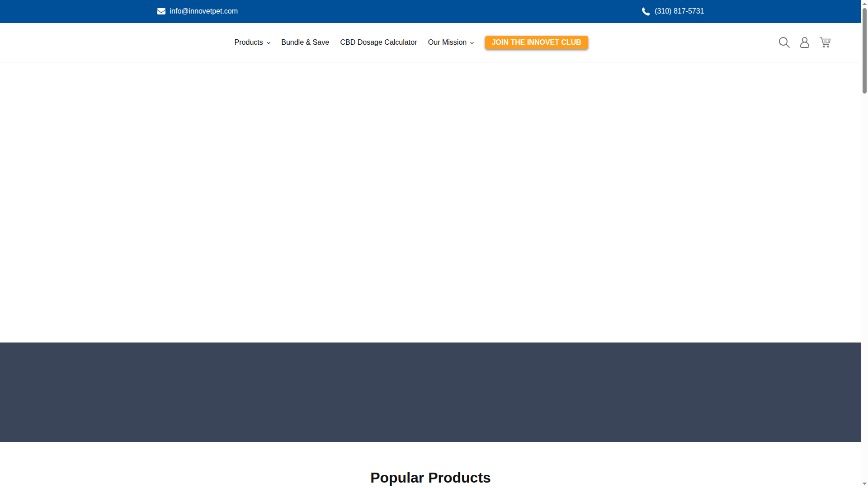Screen dimensions: 868x488
Task: Click the scroll-up arrow at top right
Action: coord(864,3)
